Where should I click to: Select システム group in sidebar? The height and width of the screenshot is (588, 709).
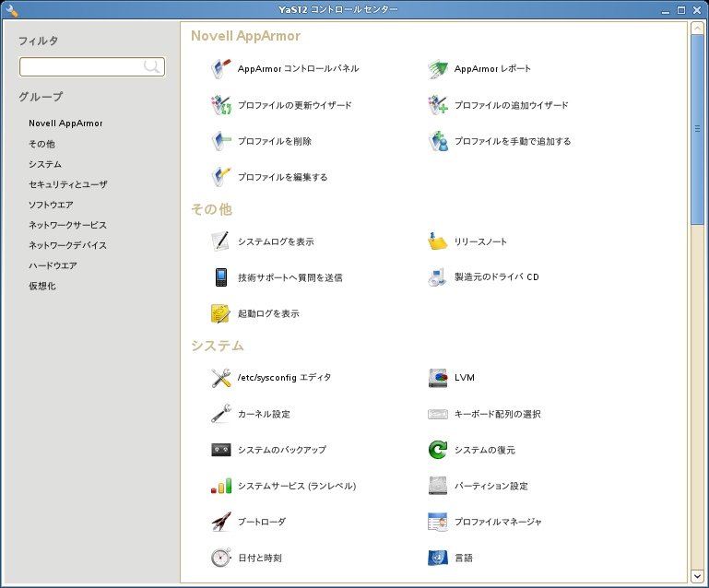[45, 164]
